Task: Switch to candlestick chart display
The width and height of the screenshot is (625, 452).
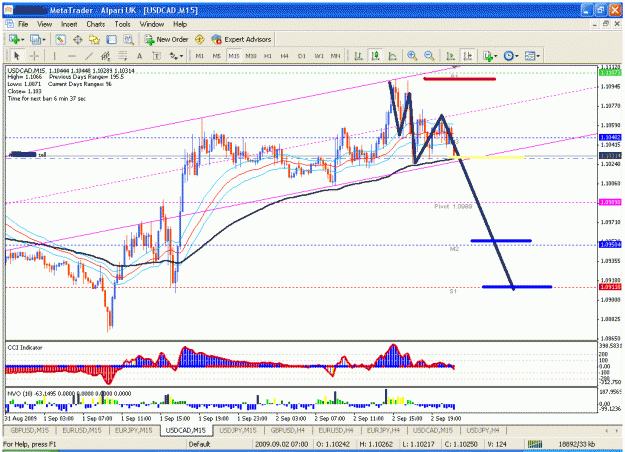Action: (x=375, y=56)
